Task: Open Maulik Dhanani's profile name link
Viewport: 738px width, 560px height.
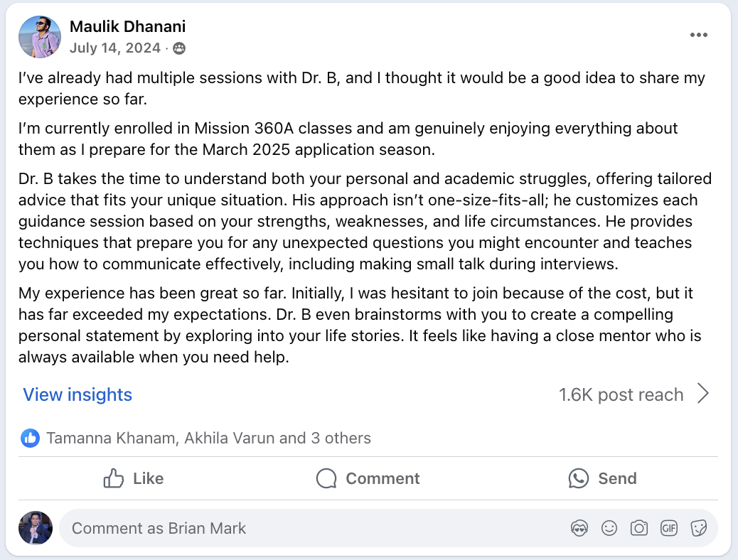Action: point(127,27)
